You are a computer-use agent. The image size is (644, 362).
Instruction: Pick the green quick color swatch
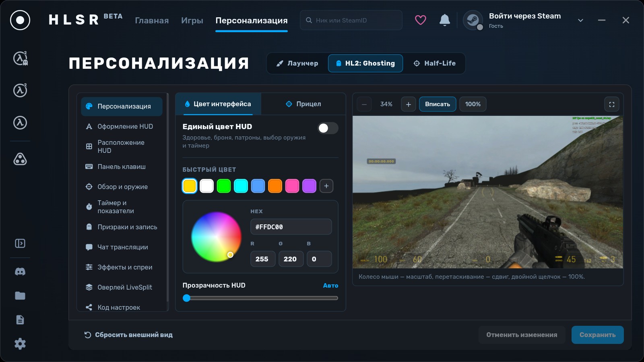[x=224, y=186]
